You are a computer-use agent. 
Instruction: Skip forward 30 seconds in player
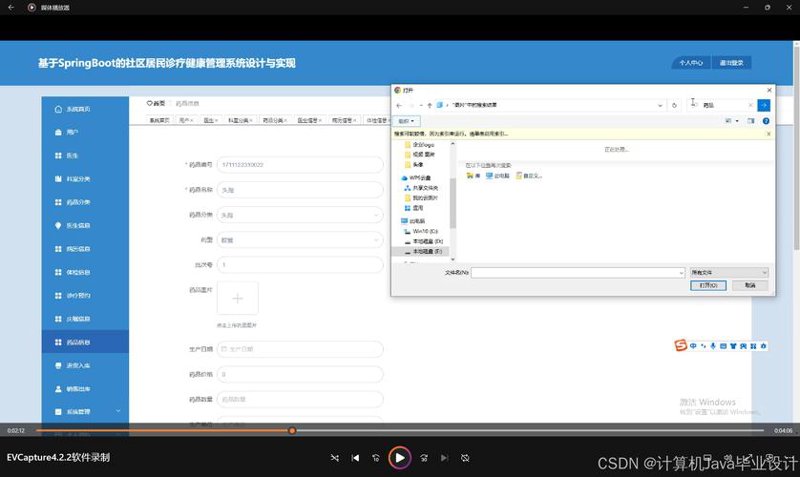[424, 458]
